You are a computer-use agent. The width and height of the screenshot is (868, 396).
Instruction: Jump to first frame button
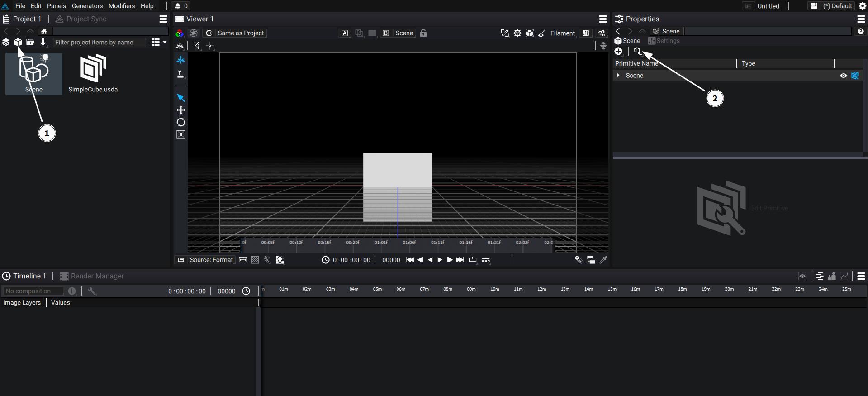click(410, 260)
